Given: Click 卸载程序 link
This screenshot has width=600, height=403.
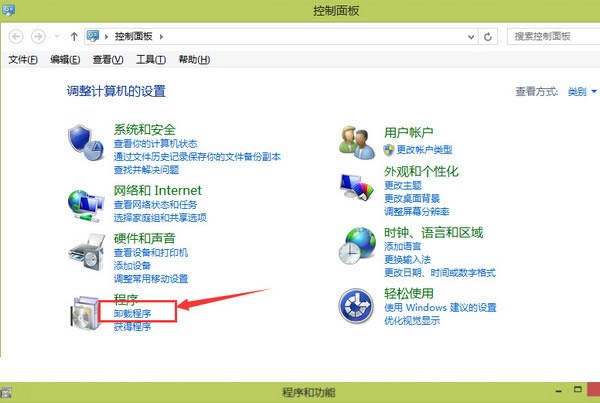Looking at the screenshot, I should click(132, 314).
